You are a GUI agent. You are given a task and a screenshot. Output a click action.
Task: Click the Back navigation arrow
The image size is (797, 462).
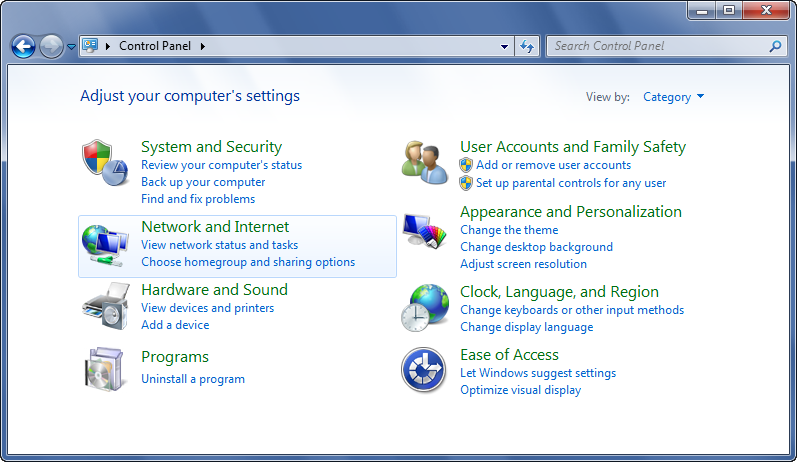(x=23, y=47)
